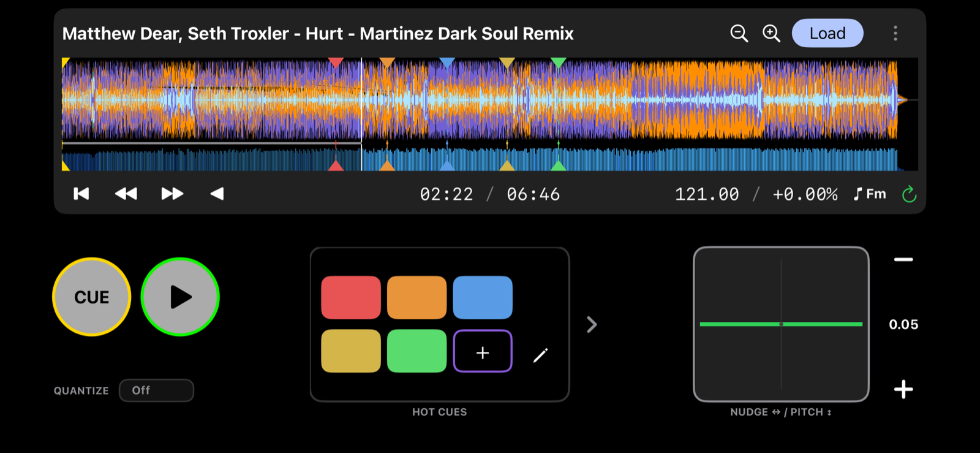Edit hot cues with pencil icon
Viewport: 980px width, 453px height.
point(540,355)
